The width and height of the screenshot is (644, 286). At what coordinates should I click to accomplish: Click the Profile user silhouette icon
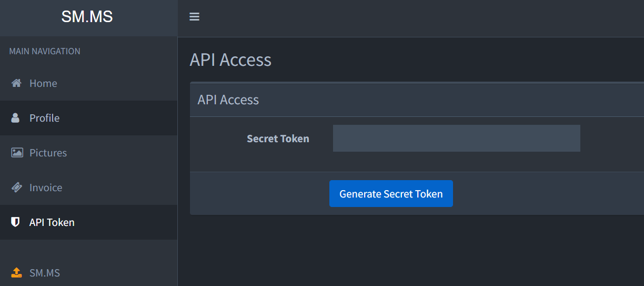(15, 118)
